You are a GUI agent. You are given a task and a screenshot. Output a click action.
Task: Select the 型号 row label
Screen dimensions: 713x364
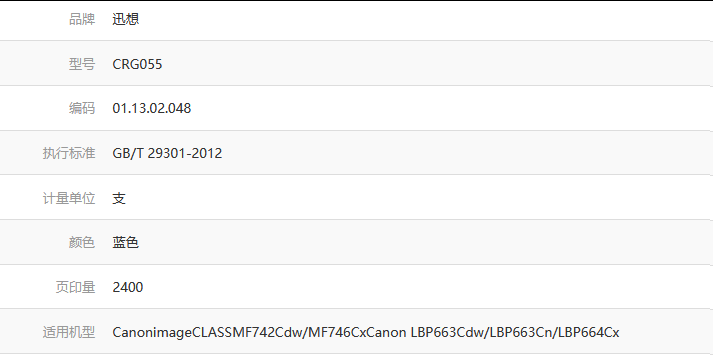tap(82, 64)
